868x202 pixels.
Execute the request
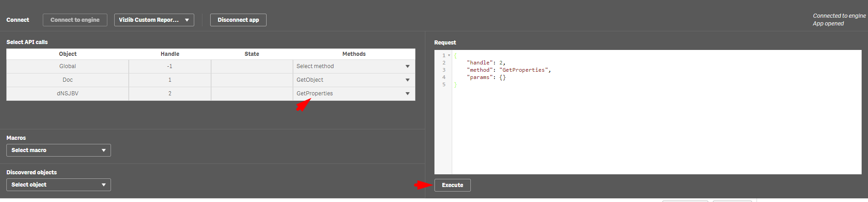click(x=453, y=185)
